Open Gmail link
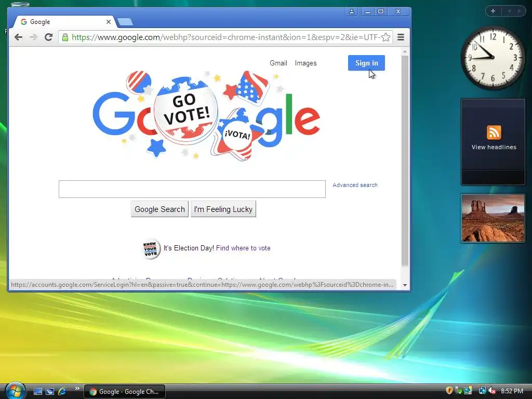The height and width of the screenshot is (399, 532). (x=278, y=63)
